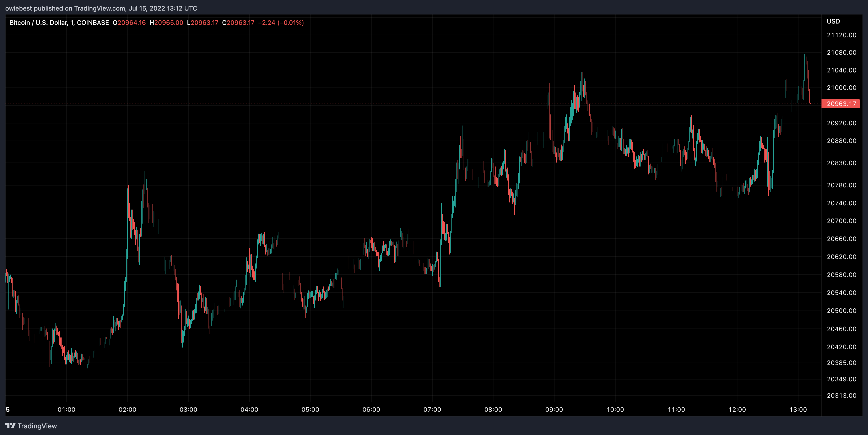This screenshot has width=868, height=435.
Task: Click the 06:00 time axis label
Action: tap(371, 410)
